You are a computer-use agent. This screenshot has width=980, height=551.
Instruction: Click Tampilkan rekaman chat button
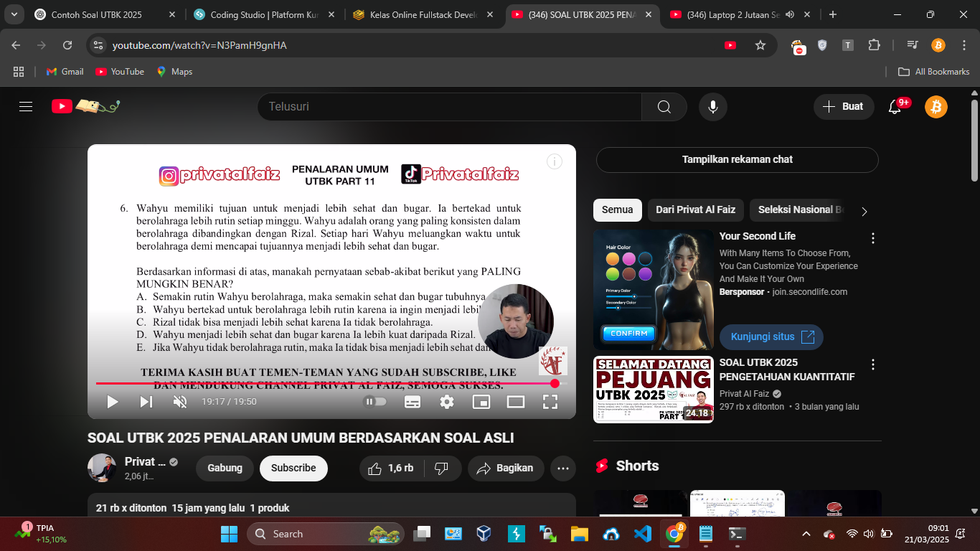click(737, 160)
